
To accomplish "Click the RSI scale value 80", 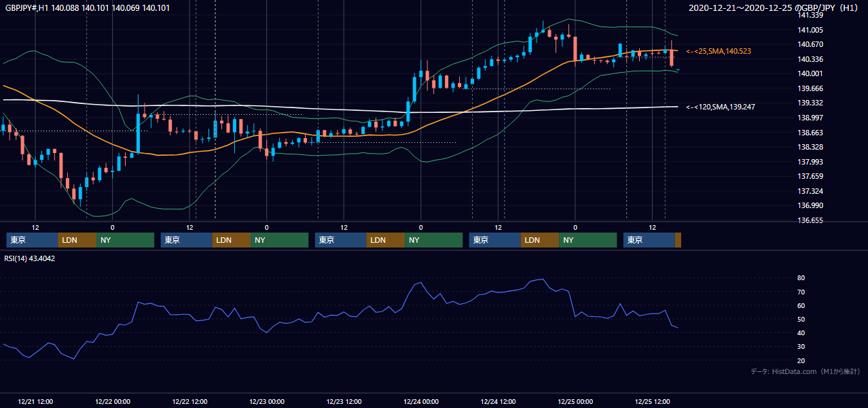I will (x=801, y=278).
